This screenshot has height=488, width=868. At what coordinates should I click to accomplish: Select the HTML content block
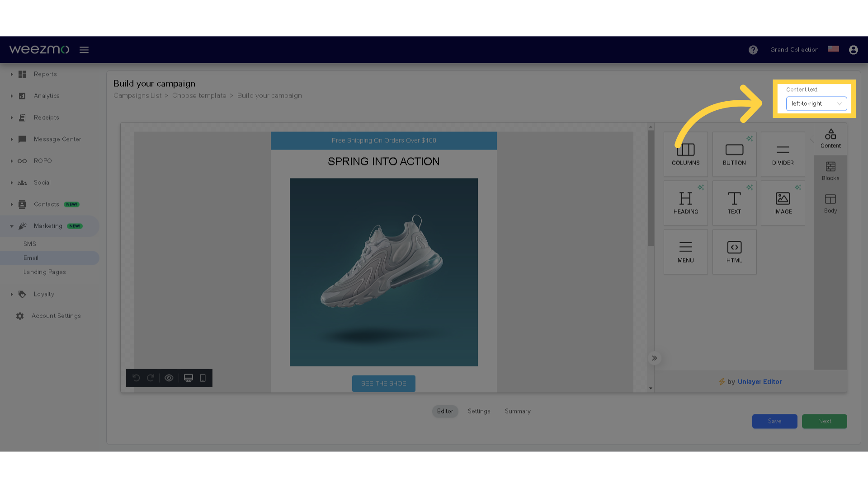(x=734, y=252)
